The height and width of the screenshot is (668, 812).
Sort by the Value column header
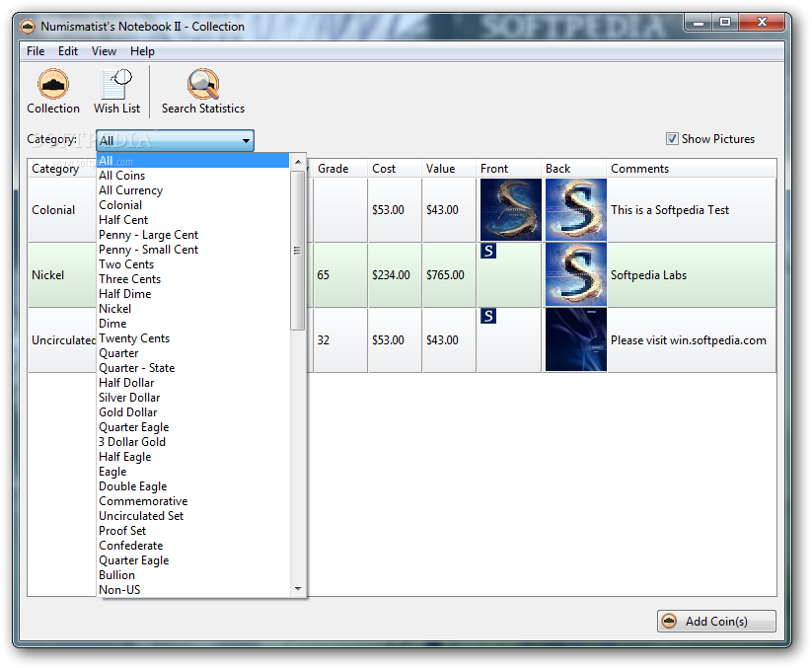(x=449, y=169)
